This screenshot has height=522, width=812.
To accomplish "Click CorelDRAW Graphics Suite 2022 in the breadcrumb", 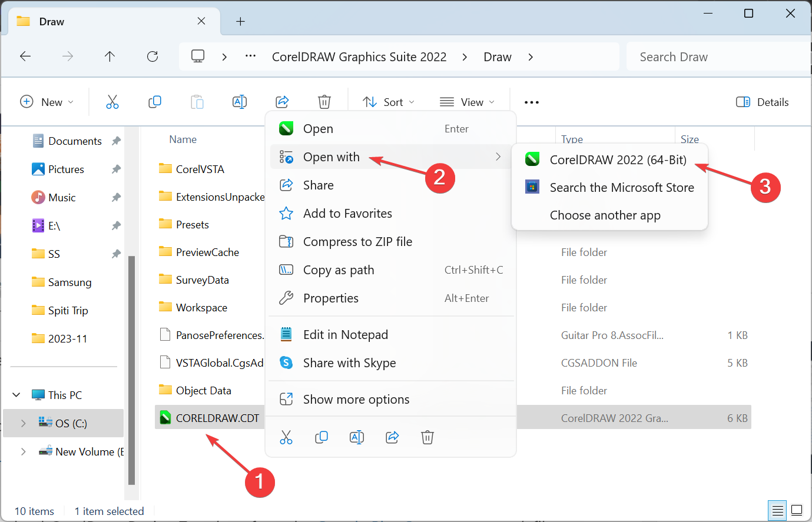I will pyautogui.click(x=359, y=56).
